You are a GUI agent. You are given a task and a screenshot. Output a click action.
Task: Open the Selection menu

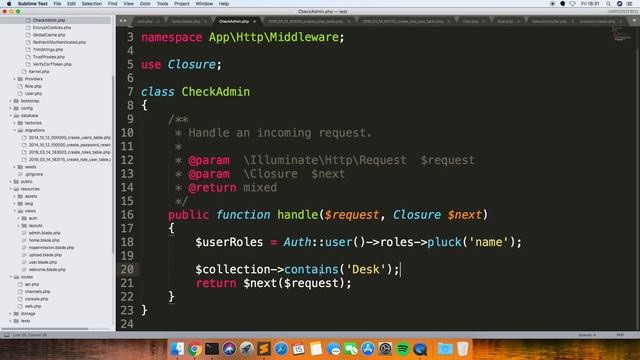click(x=91, y=4)
